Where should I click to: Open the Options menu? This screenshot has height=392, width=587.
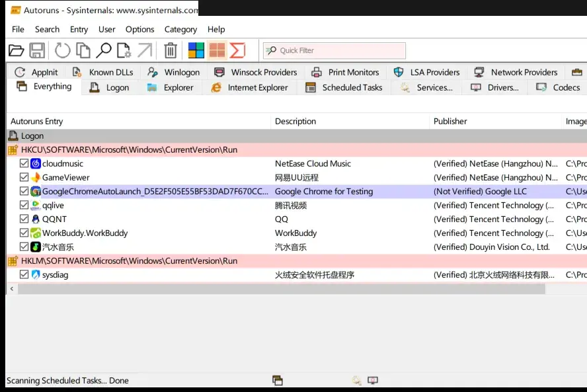[139, 29]
